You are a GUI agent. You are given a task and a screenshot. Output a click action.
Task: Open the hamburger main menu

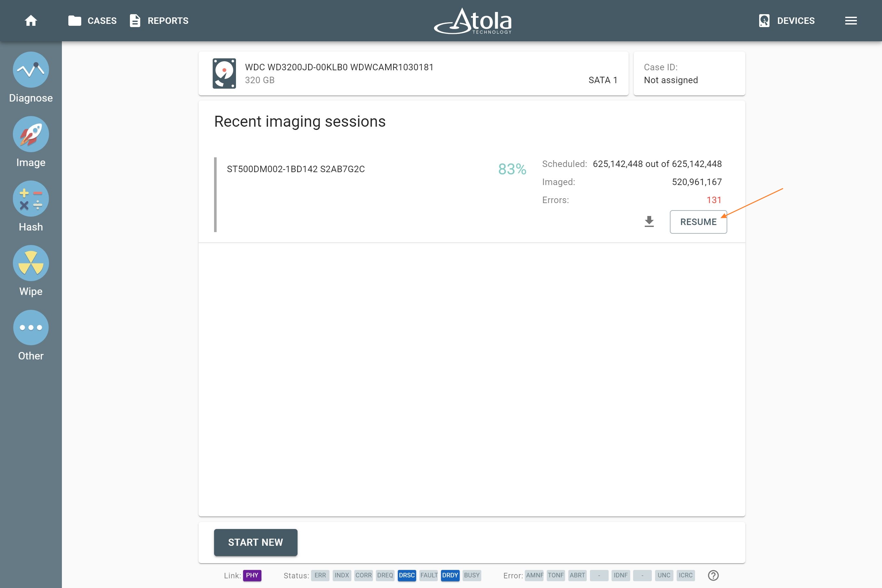[x=851, y=21]
